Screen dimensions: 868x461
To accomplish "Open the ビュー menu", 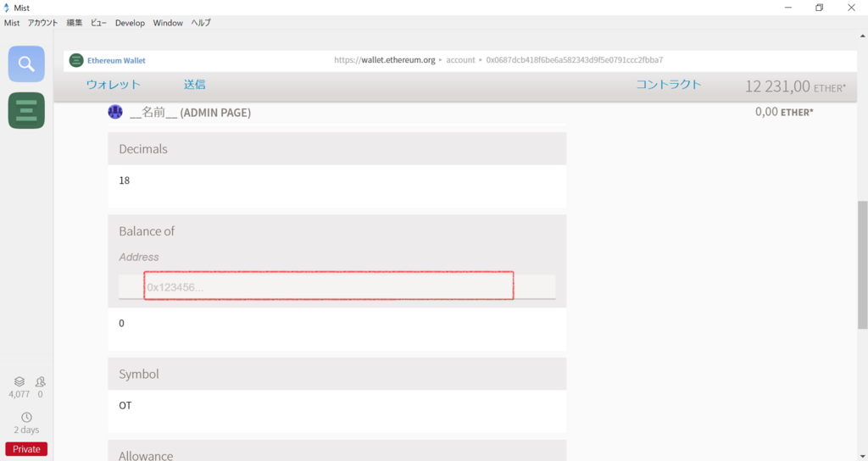I will (98, 23).
